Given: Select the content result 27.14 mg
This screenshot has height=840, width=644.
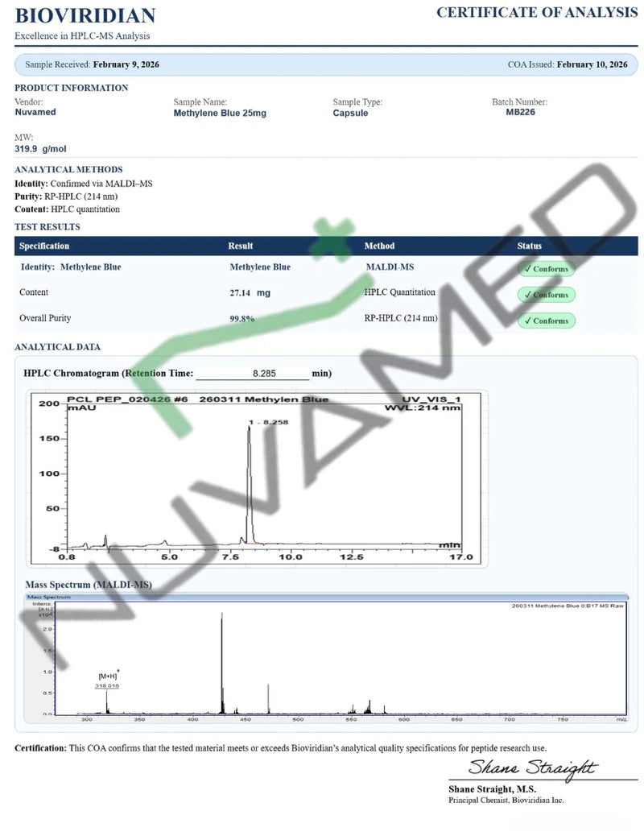Looking at the screenshot, I should click(x=250, y=293).
